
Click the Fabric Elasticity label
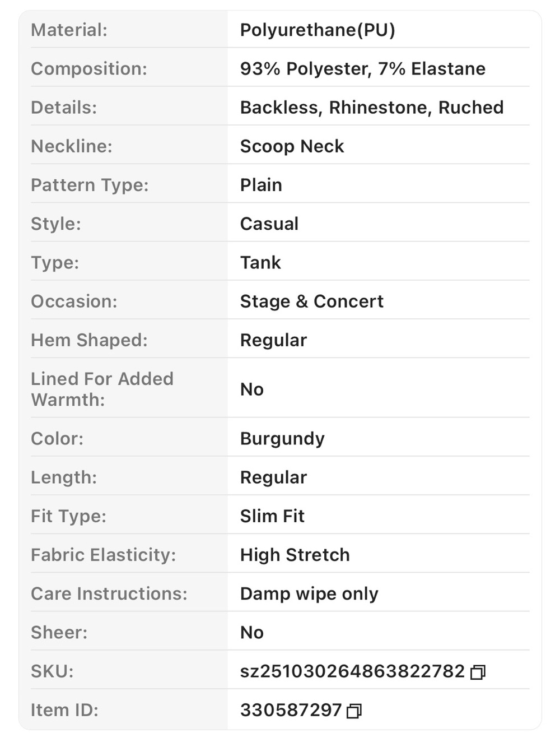[103, 555]
